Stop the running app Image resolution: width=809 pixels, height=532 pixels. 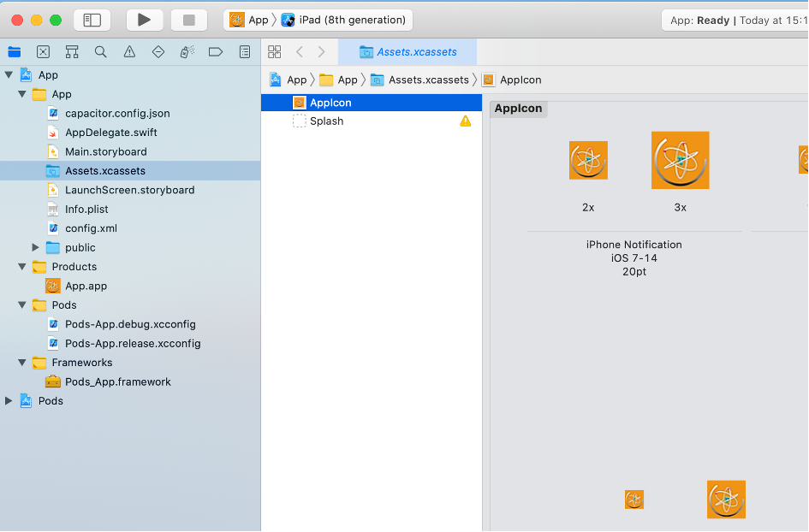tap(189, 21)
